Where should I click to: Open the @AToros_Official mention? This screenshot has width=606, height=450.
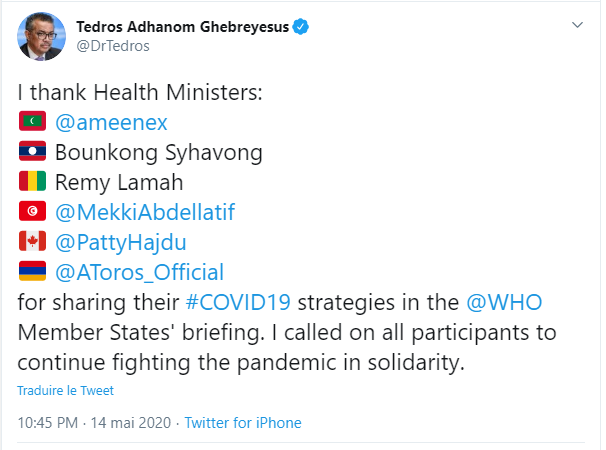pyautogui.click(x=139, y=272)
